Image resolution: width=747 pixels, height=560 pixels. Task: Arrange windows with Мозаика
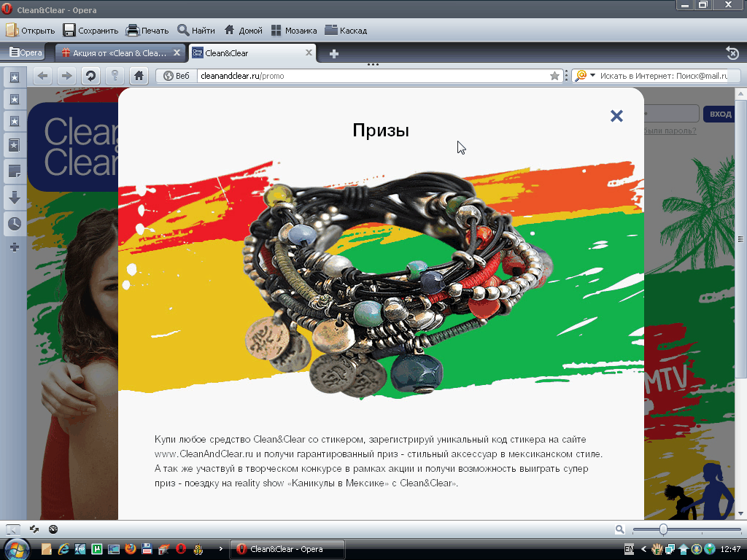294,31
